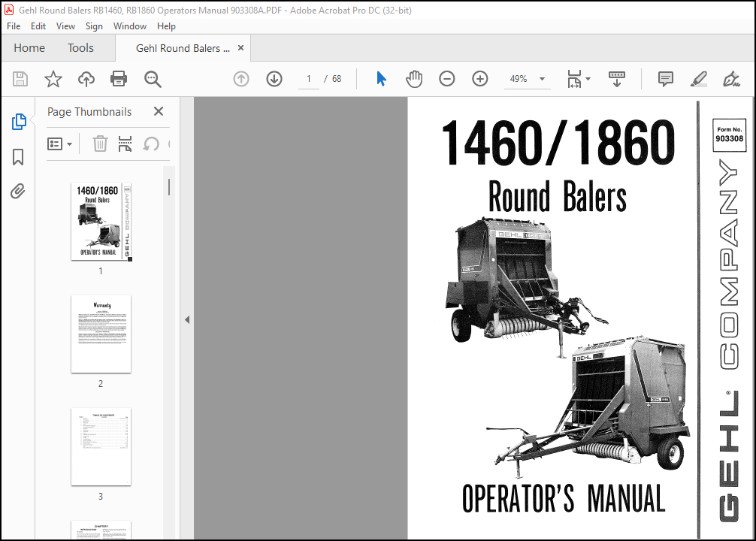Open the Help menu
The height and width of the screenshot is (541, 756).
click(166, 26)
